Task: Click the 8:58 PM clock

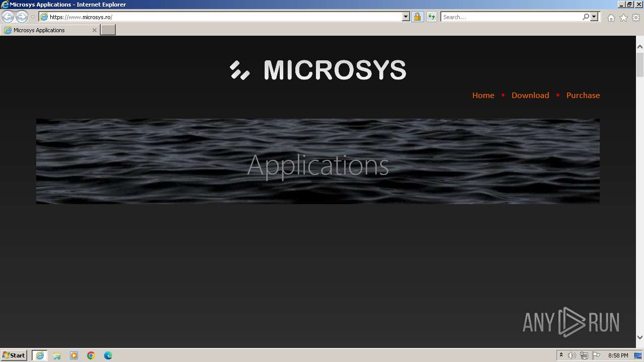Action: point(618,355)
